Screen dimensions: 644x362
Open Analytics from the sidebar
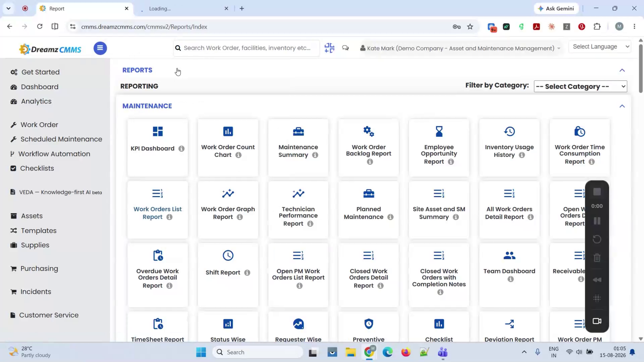(31, 101)
